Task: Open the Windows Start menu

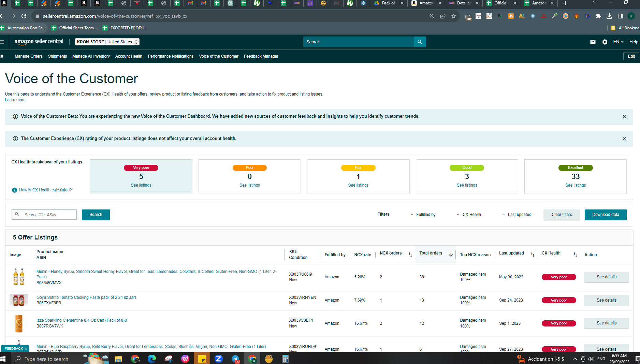Action: (x=3, y=359)
